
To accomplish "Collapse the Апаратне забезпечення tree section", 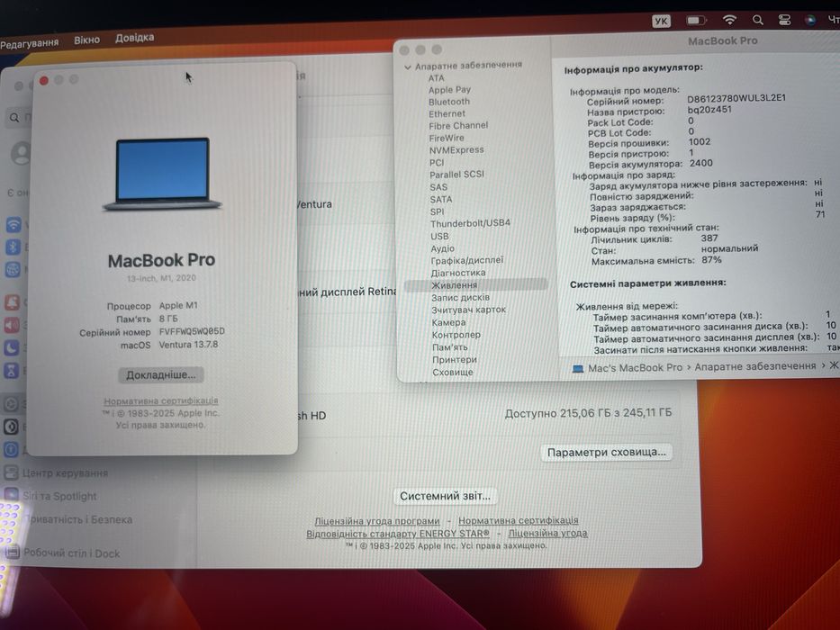I will pyautogui.click(x=408, y=67).
